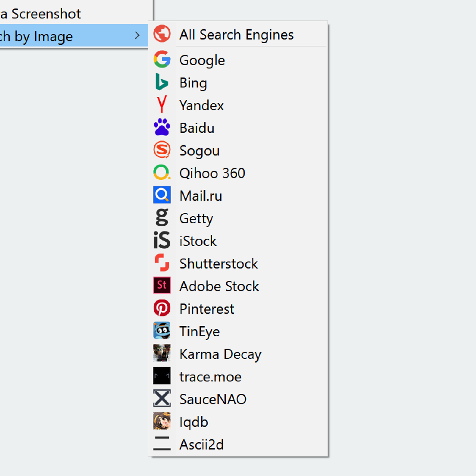This screenshot has height=476, width=476.
Task: Pick the trace.moe text entry
Action: click(210, 377)
